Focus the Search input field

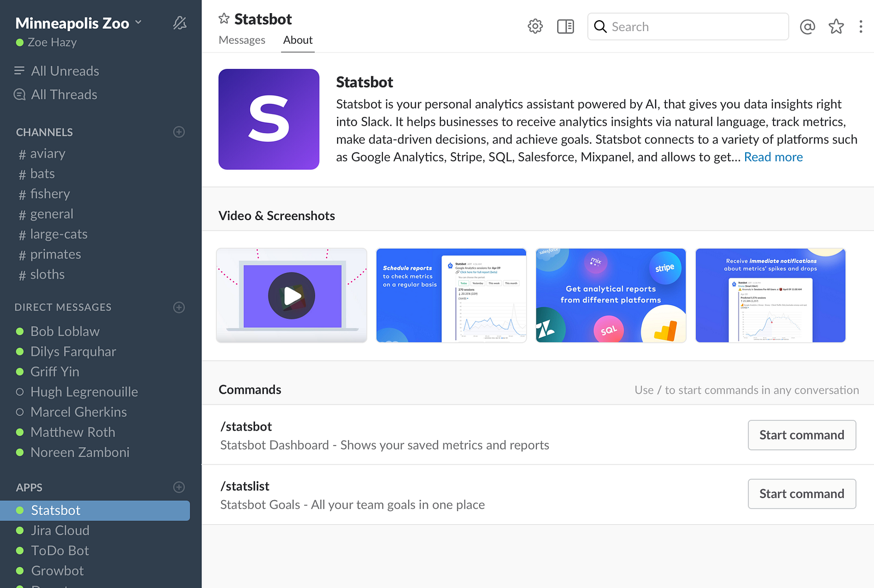pos(688,26)
